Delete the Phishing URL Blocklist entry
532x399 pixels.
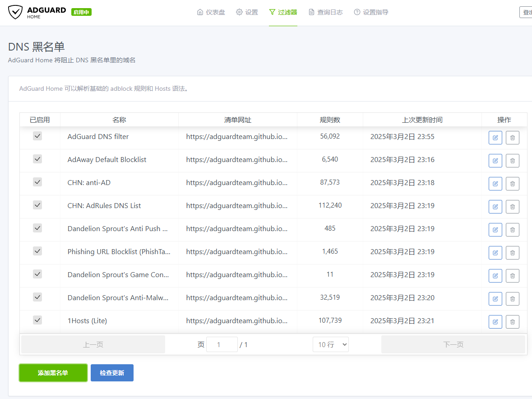click(512, 253)
